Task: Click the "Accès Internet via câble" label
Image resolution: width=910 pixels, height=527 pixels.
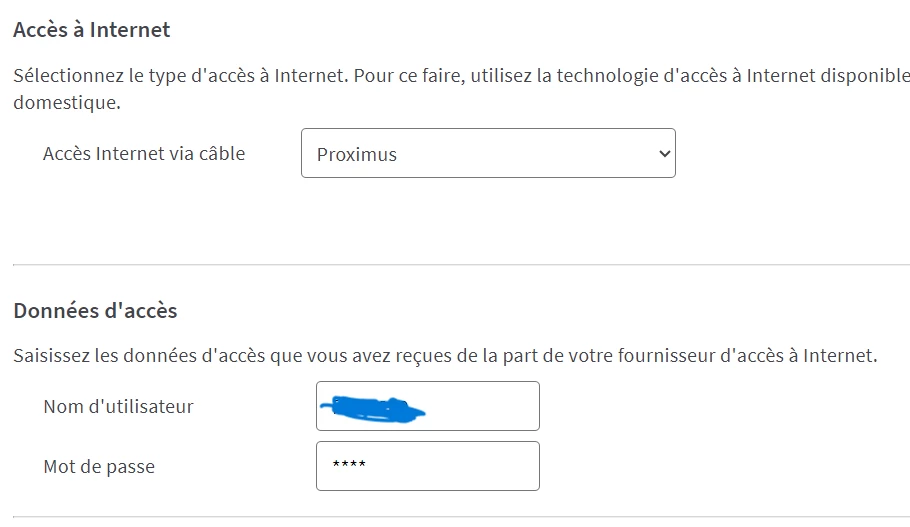Action: click(x=144, y=153)
